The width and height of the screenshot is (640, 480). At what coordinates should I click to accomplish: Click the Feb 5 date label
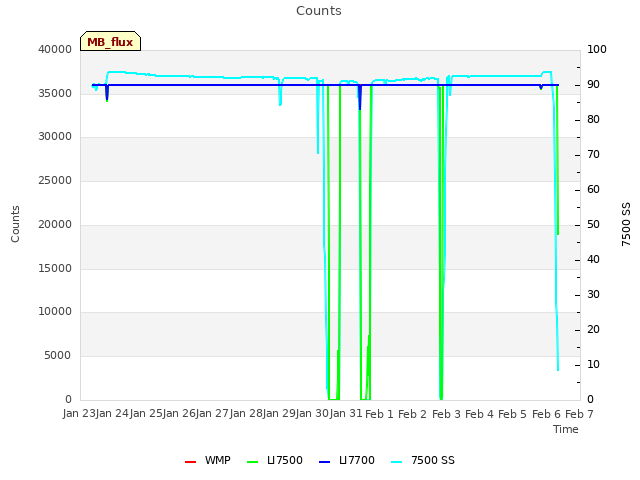click(x=513, y=414)
